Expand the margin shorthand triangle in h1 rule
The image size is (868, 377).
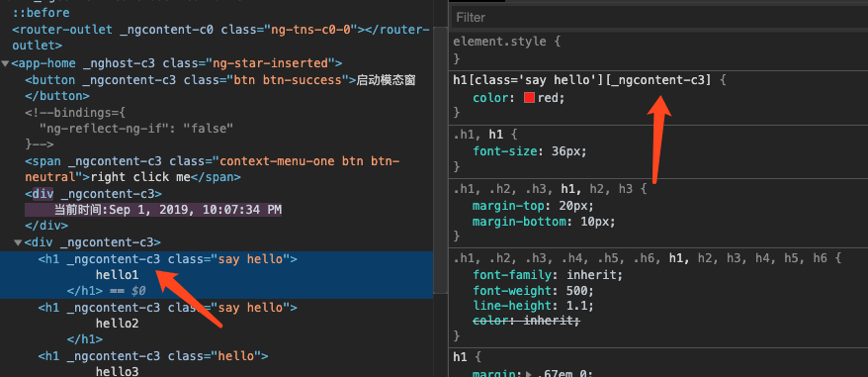point(529,374)
